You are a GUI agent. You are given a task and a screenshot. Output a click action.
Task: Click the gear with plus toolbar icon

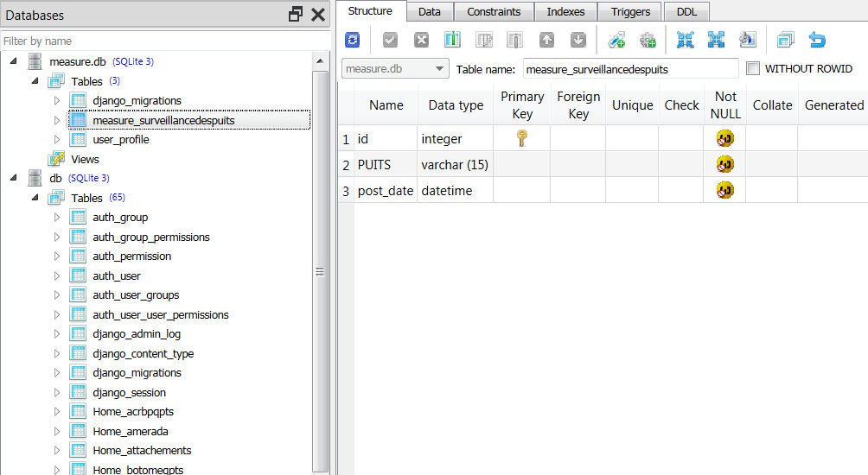(648, 40)
